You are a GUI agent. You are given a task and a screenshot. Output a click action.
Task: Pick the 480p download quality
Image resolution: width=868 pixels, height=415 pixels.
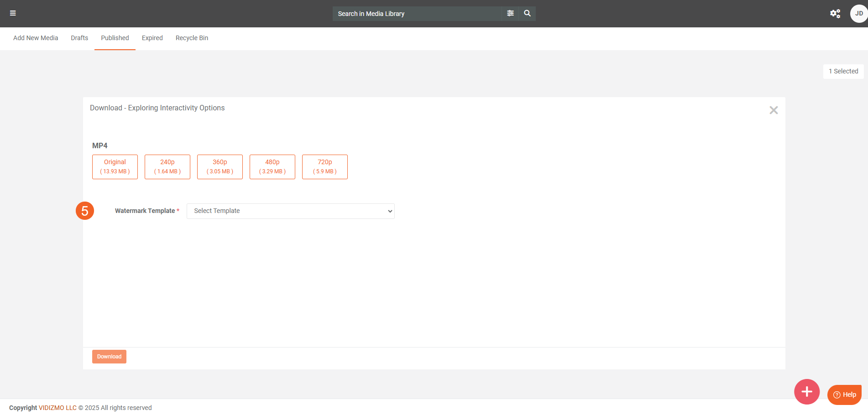(x=272, y=167)
